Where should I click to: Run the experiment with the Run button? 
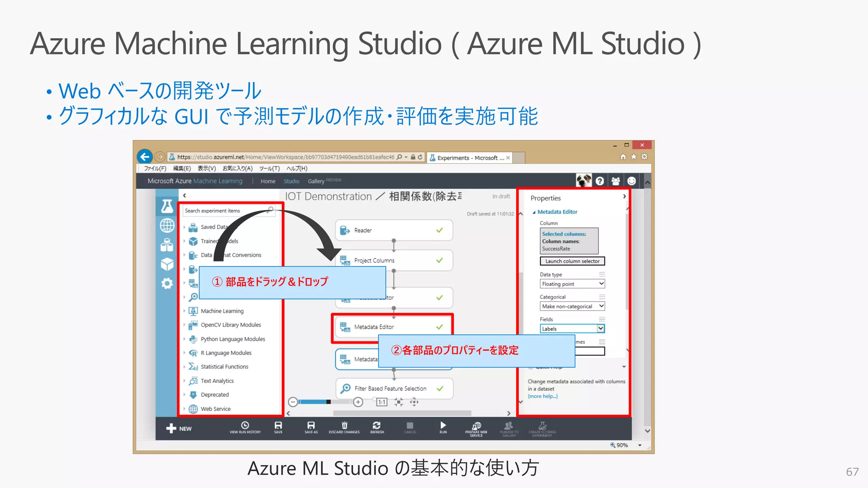pyautogui.click(x=443, y=427)
